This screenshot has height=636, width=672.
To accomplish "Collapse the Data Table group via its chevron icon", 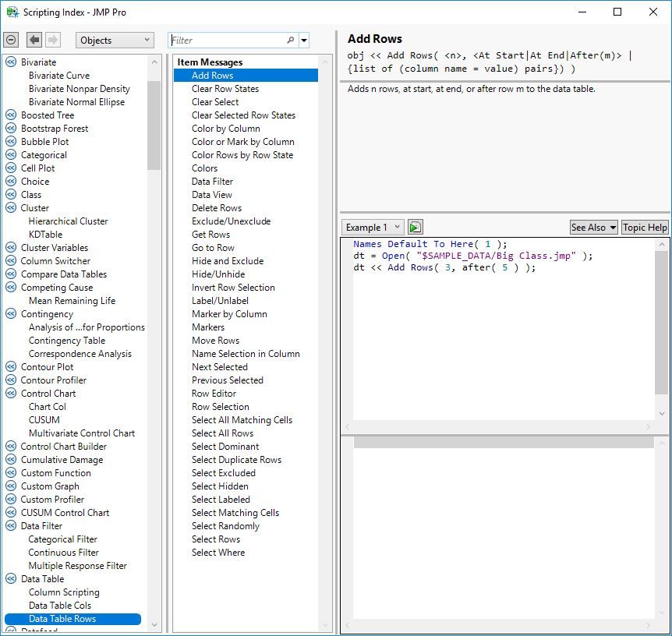I will coord(11,579).
